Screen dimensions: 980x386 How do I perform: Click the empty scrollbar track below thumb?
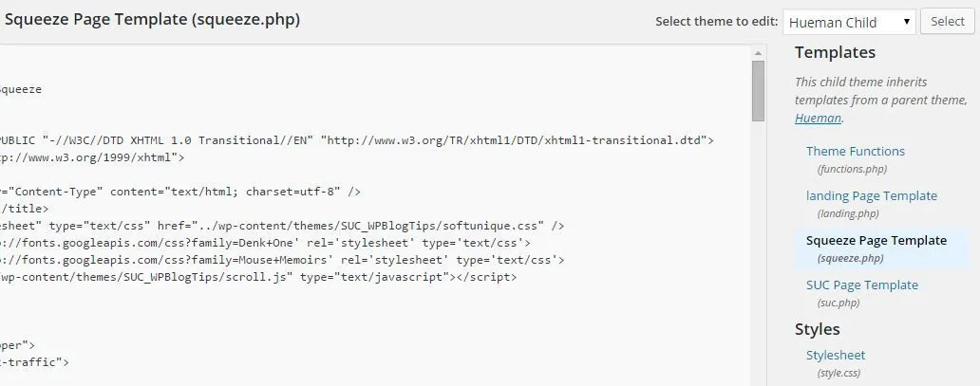(758, 249)
